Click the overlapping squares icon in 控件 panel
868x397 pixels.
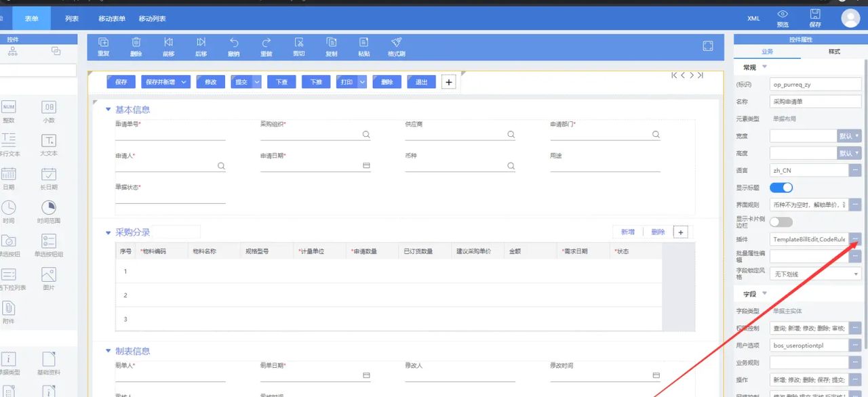pos(56,51)
